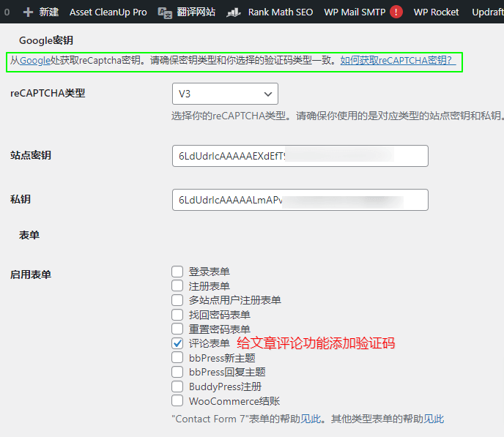Image resolution: width=504 pixels, height=437 pixels.
Task: Click the translate icon beside 翻译网站
Action: coord(165,13)
